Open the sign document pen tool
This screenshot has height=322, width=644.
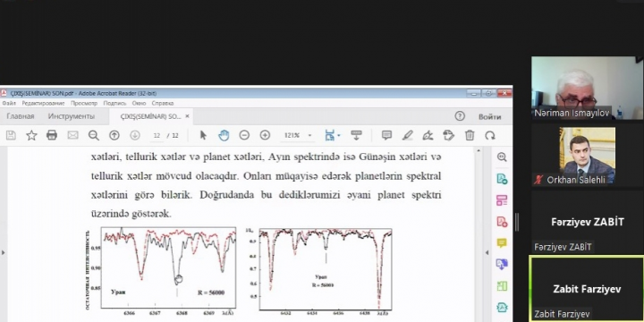pos(428,135)
